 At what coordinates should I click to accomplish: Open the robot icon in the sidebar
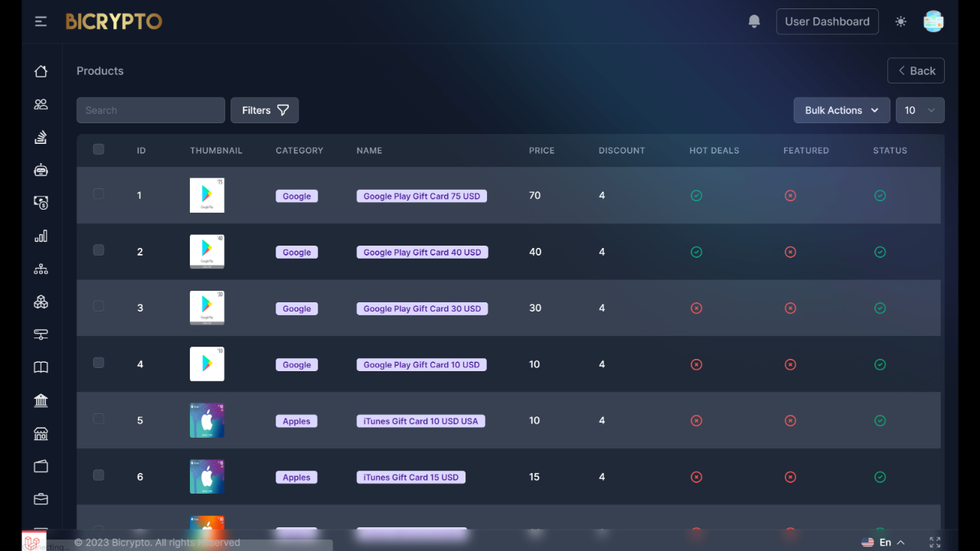[x=41, y=170]
